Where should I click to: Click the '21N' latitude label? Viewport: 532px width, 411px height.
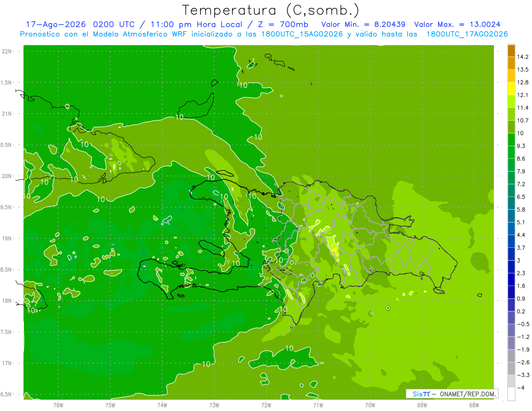7,114
